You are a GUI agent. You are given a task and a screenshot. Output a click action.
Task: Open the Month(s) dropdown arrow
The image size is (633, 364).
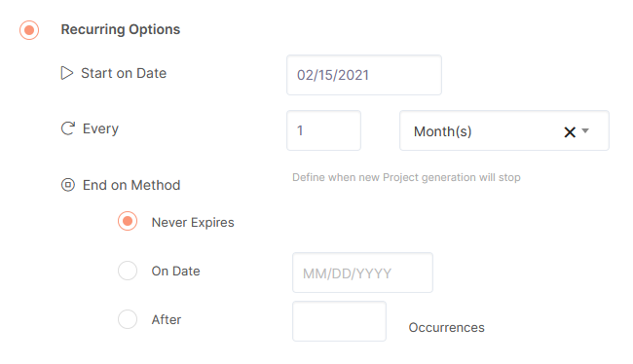click(x=585, y=130)
